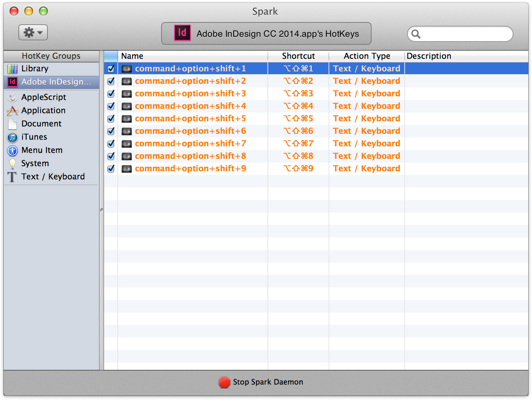Disable the command+option+shift+2 hotkey checkbox
The height and width of the screenshot is (400, 532).
point(111,81)
